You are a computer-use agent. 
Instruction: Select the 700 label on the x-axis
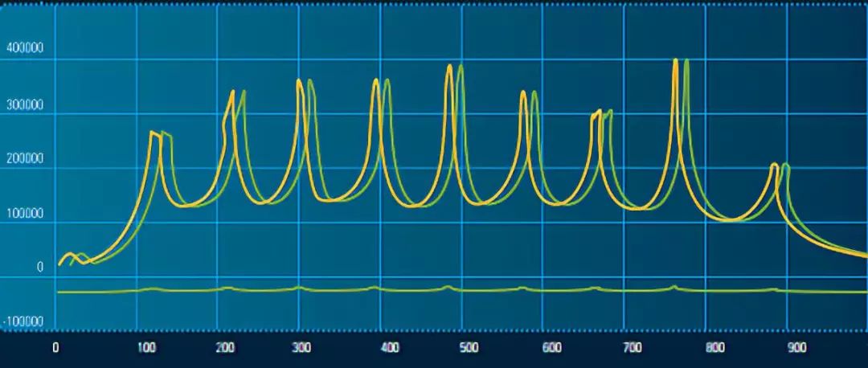(x=633, y=348)
